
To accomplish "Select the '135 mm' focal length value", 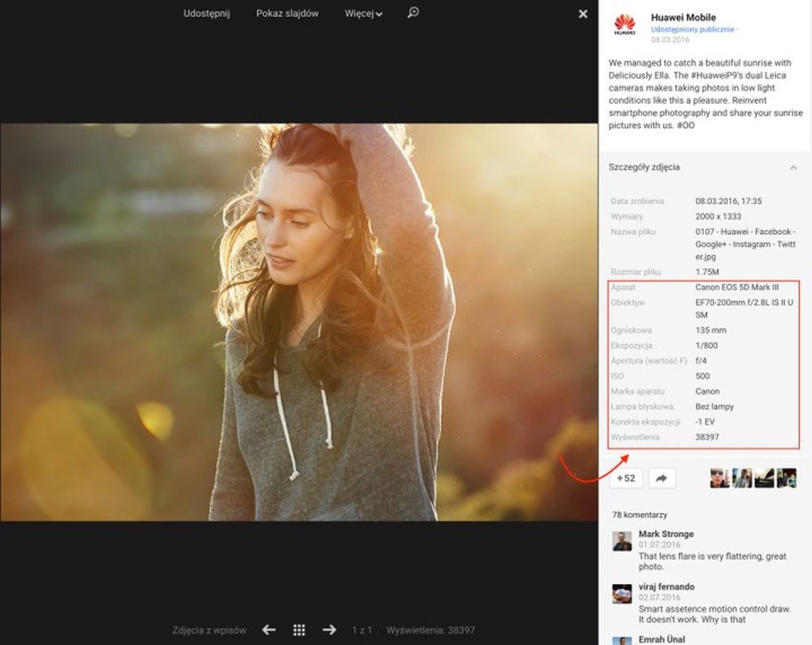I will click(710, 330).
